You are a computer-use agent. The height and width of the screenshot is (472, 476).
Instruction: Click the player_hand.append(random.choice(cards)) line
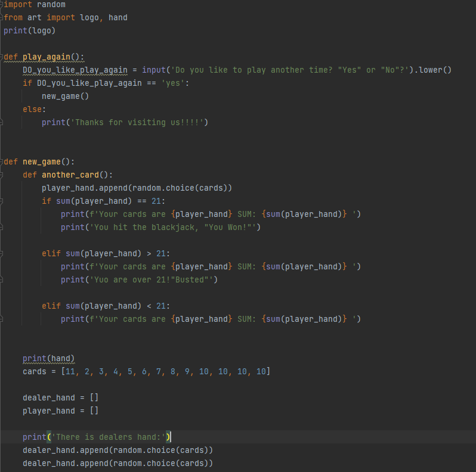click(x=137, y=188)
